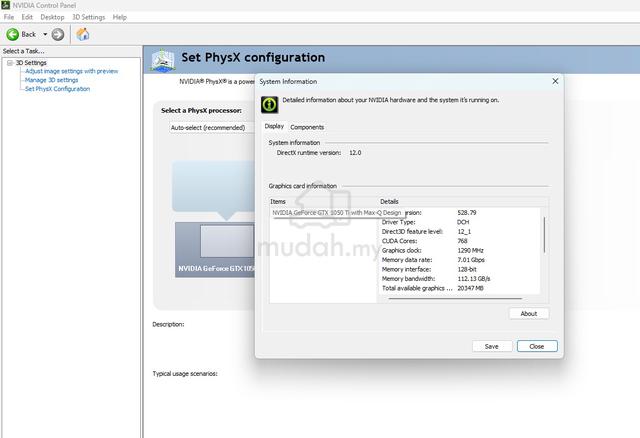Click the DirectX runtime version value 12.0
The height and width of the screenshot is (438, 640).
click(355, 153)
